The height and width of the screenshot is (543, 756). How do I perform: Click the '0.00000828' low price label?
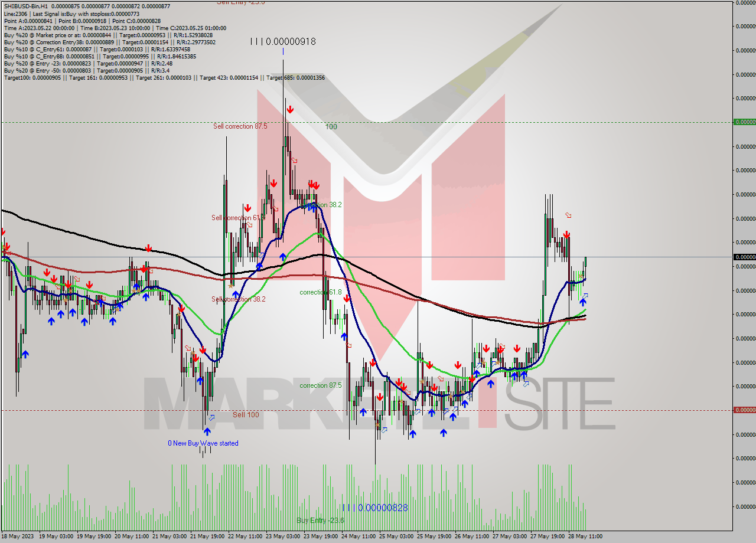tap(383, 507)
